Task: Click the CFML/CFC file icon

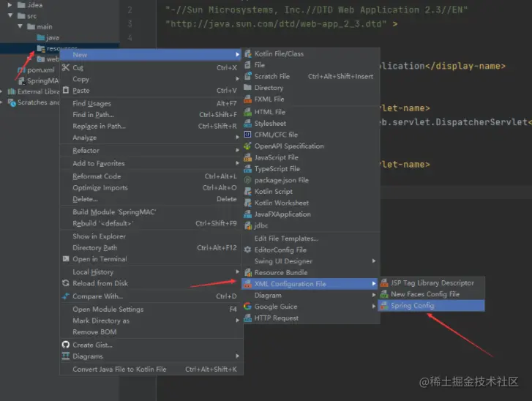Action: (248, 135)
